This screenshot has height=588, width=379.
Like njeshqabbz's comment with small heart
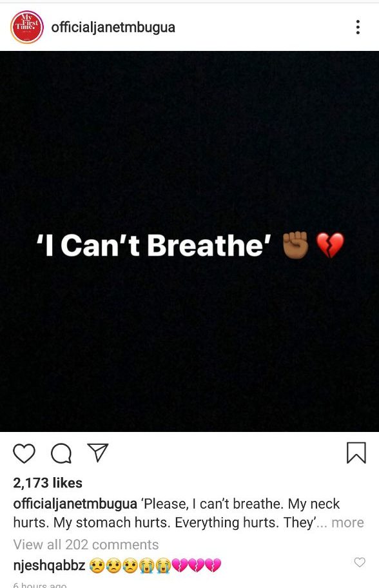[360, 562]
